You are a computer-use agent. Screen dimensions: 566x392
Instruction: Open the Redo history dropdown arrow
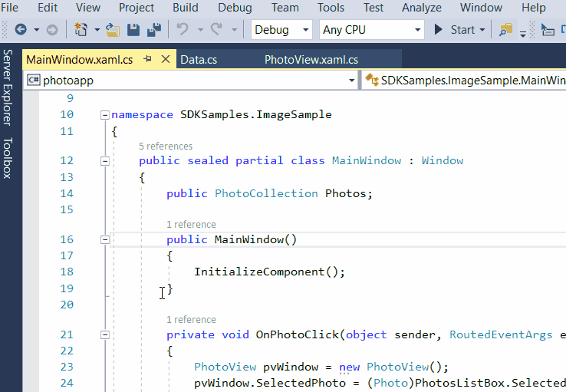234,30
